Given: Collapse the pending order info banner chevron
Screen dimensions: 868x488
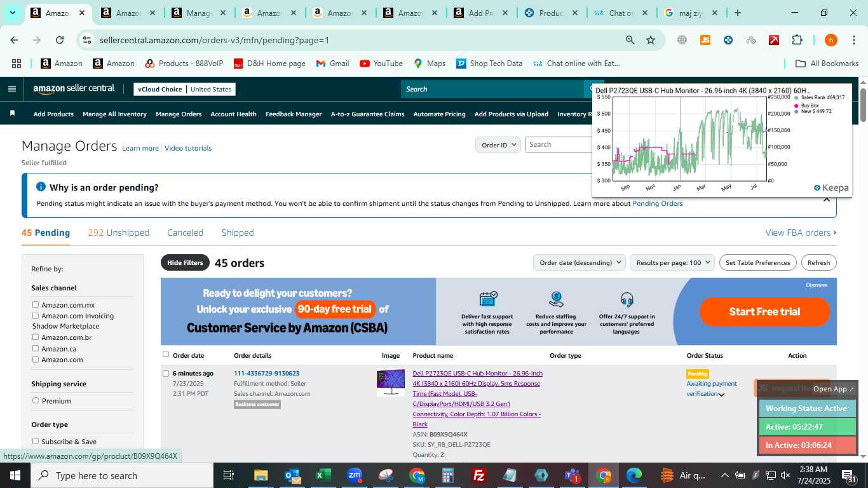Looking at the screenshot, I should pos(826,200).
